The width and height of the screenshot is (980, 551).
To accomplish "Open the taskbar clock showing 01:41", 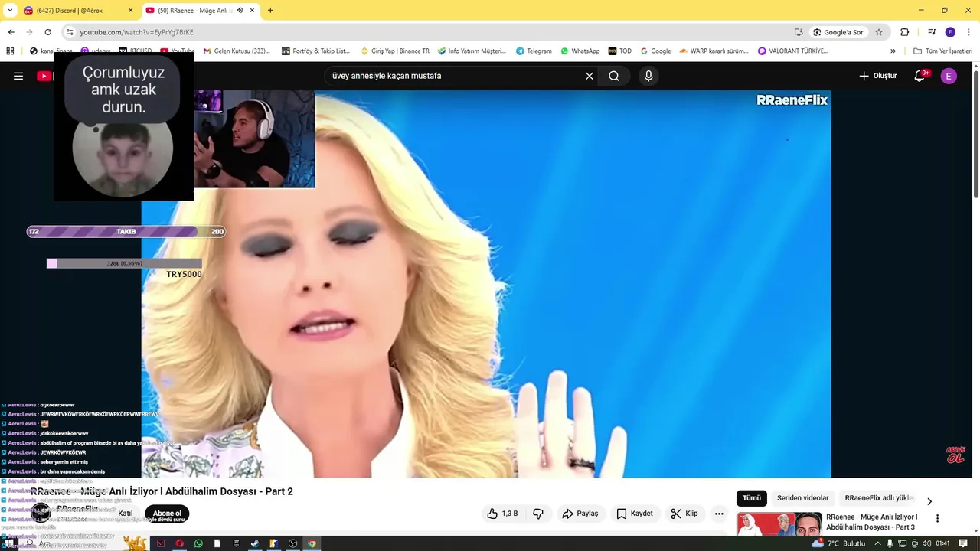I will (x=942, y=543).
